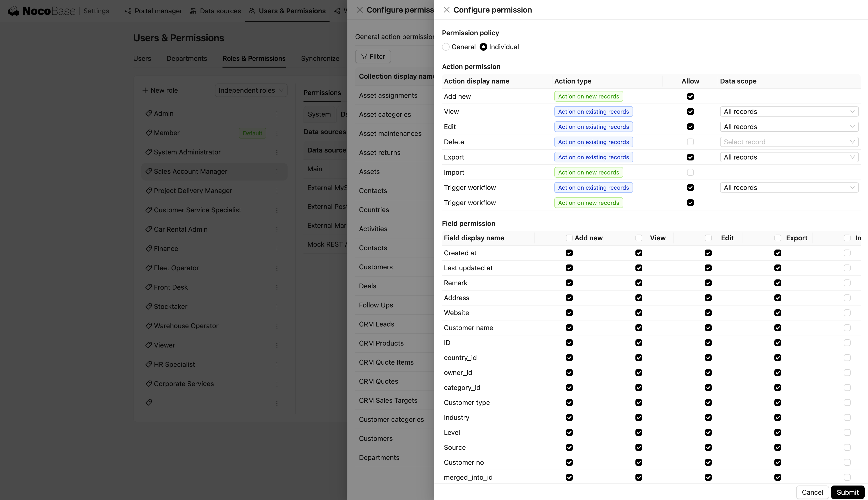Click the Filter funnel button
The height and width of the screenshot is (500, 868).
point(373,56)
